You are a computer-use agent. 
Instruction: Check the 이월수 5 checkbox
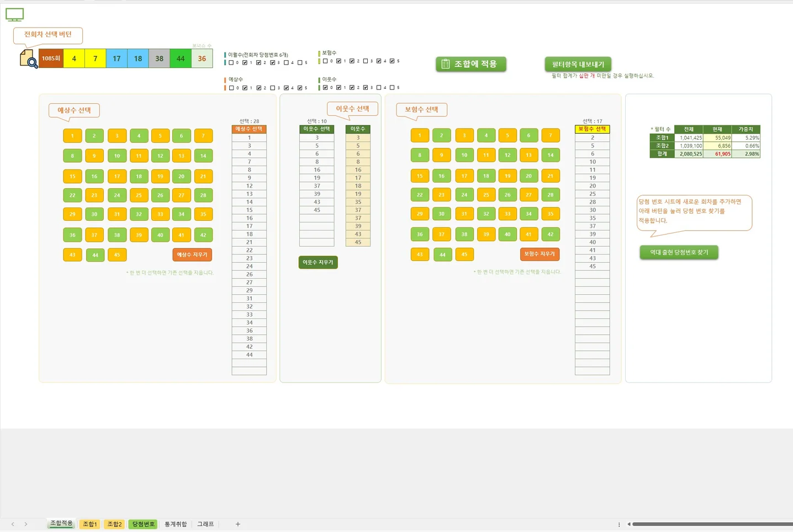coord(300,62)
